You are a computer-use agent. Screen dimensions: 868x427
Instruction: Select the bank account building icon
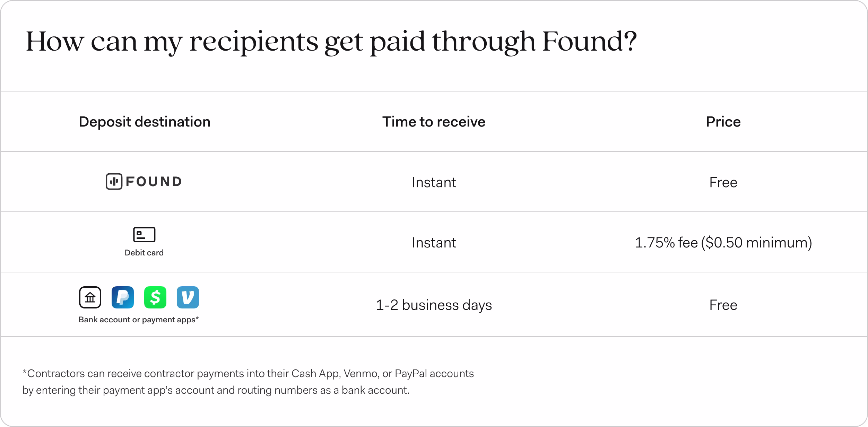[90, 297]
